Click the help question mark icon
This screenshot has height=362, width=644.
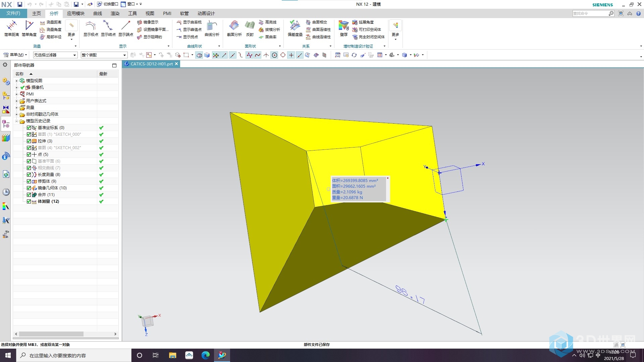[639, 13]
